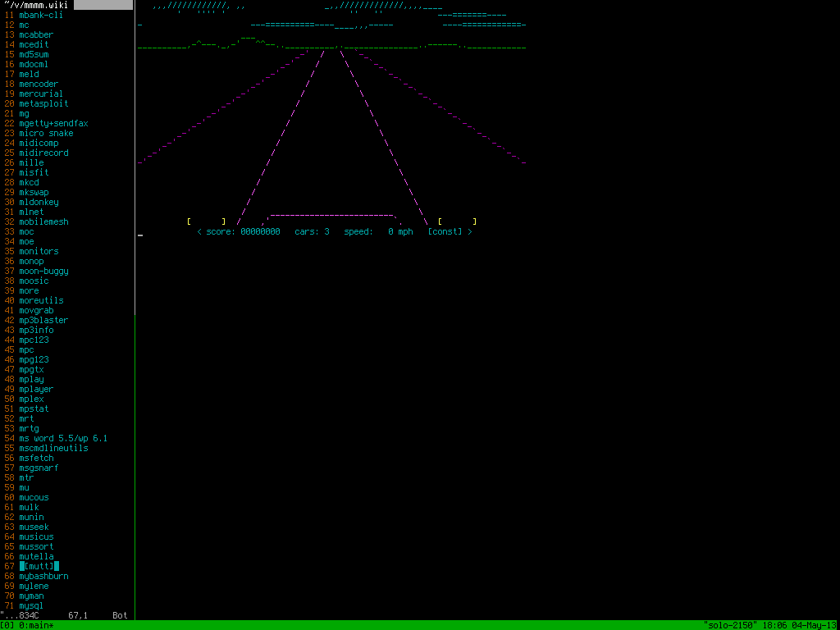Click the 'msgsnarf' entry
Screen dimensions: 840x630
pos(39,468)
